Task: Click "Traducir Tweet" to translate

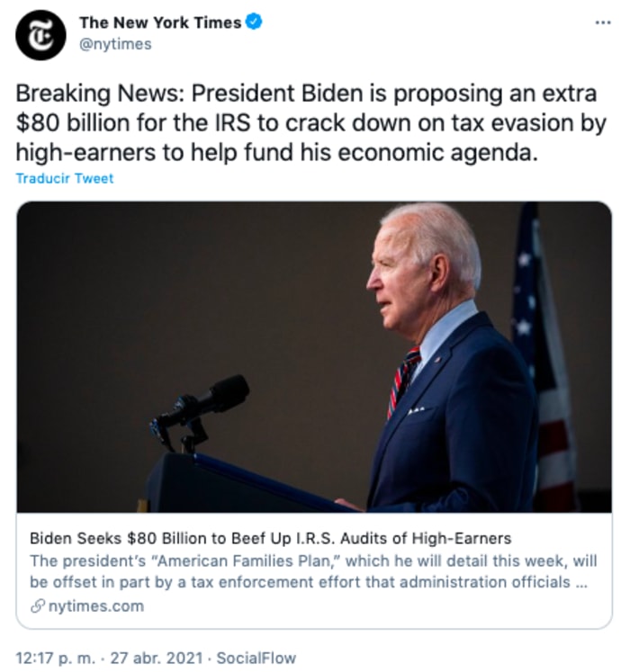Action: point(65,178)
